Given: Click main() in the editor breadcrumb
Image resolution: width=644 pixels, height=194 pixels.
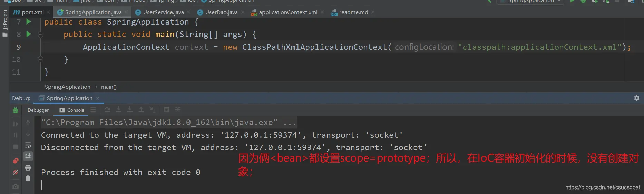Looking at the screenshot, I should pos(109,87).
